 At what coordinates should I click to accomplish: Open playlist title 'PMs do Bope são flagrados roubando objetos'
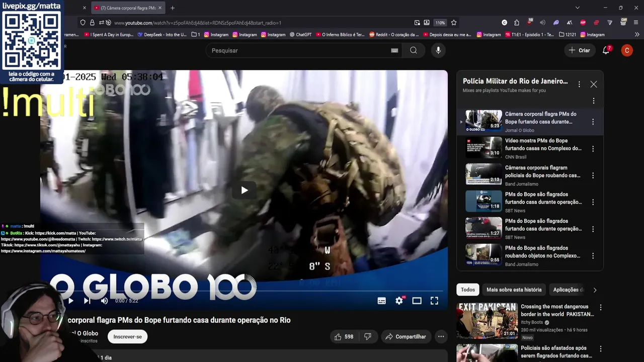543,252
